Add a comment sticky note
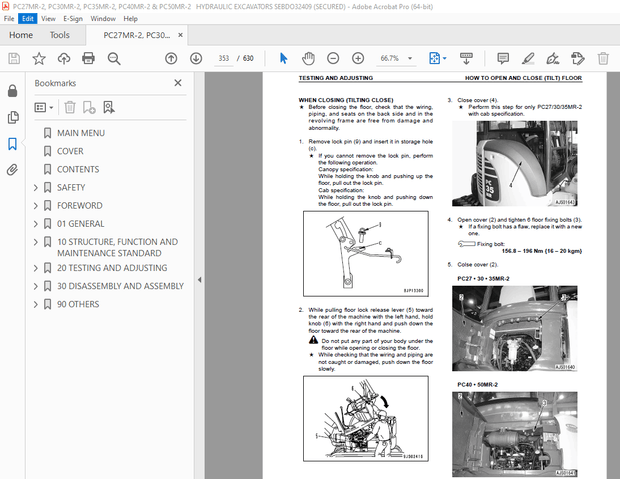Screen dimensions: 620x479 coord(503,59)
